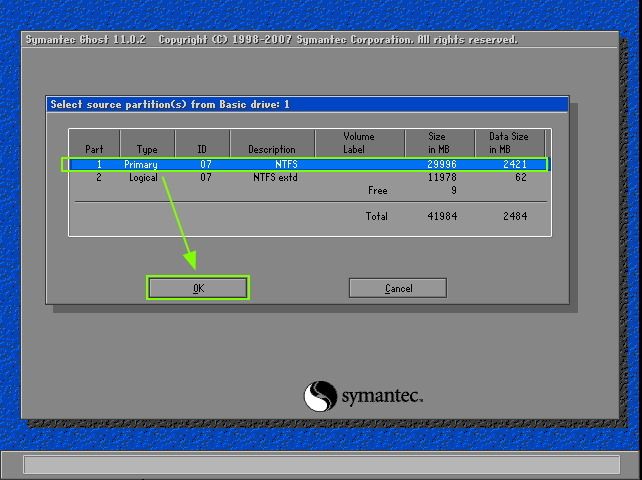Select partition 1 Primary NTFS row

coord(309,164)
